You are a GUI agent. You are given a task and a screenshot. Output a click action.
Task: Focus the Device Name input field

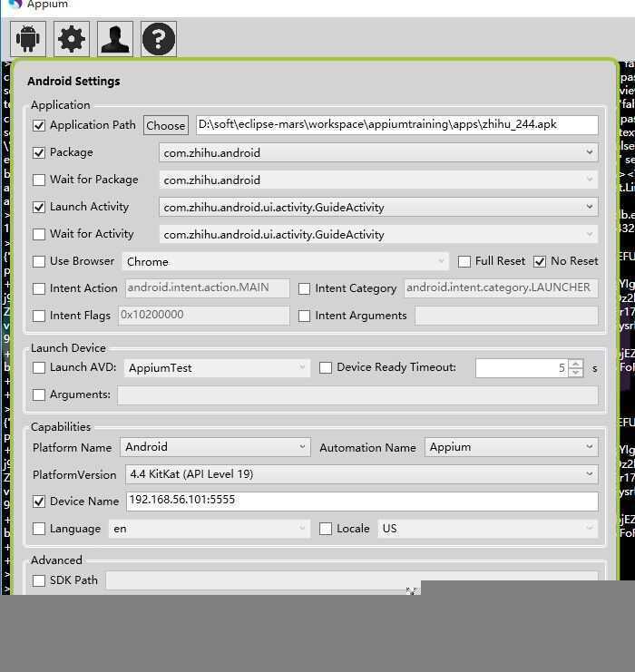[x=362, y=501]
